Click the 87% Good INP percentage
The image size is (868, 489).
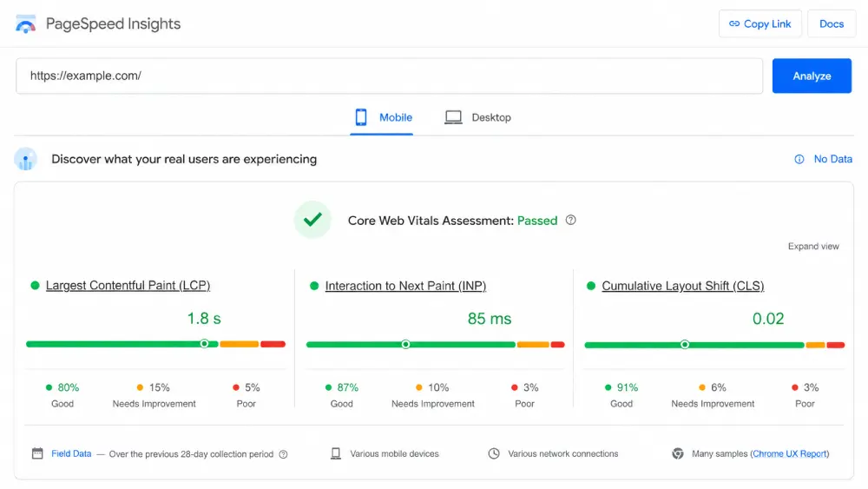click(348, 387)
